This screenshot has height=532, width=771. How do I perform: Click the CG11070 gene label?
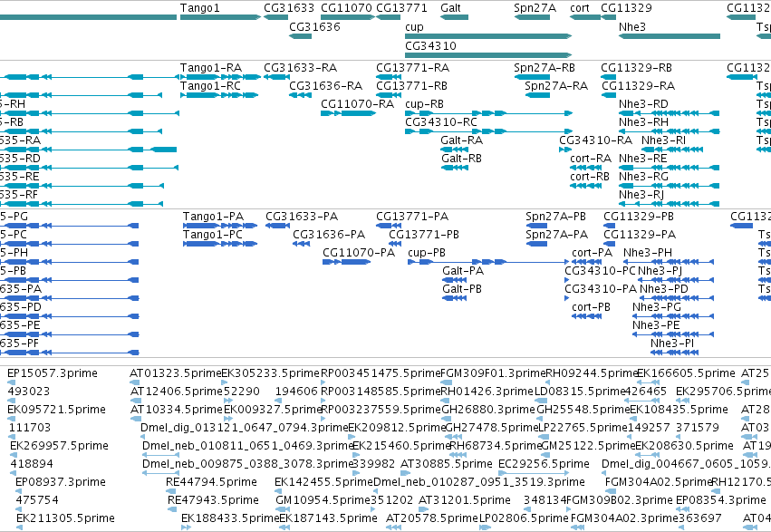tap(346, 8)
